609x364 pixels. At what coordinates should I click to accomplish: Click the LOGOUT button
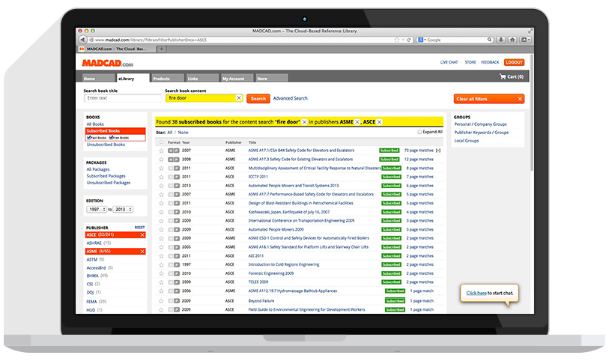pyautogui.click(x=514, y=62)
